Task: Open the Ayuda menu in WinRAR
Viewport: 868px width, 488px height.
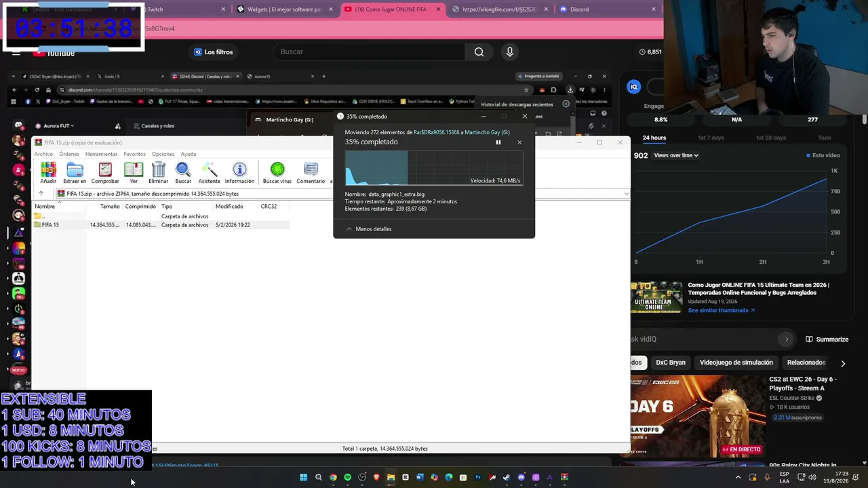Action: 189,154
